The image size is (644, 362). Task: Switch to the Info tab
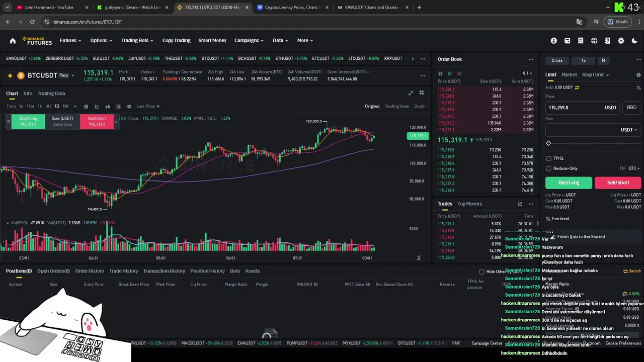[x=28, y=94]
